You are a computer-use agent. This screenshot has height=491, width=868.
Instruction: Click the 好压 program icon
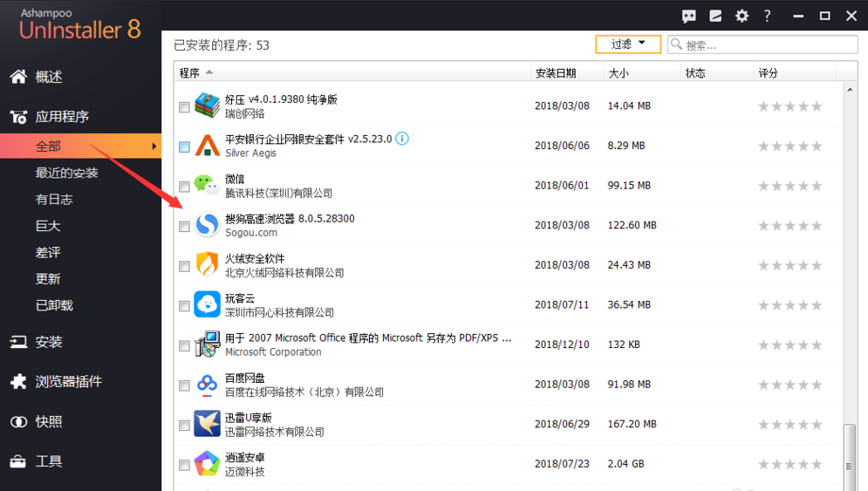coord(207,106)
